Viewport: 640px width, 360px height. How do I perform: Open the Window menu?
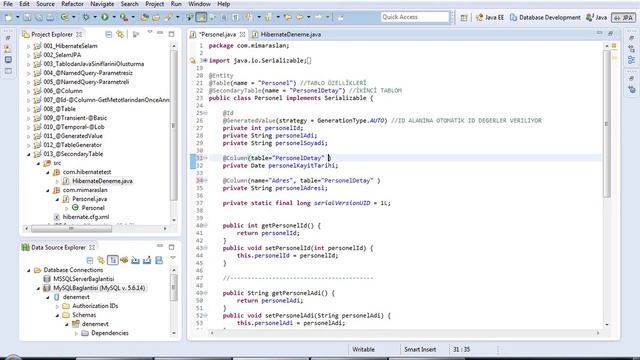point(199,4)
